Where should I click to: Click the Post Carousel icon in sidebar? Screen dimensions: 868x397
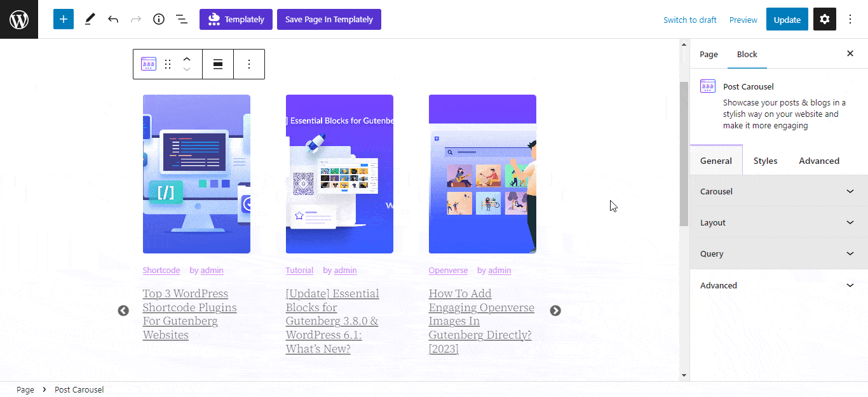click(x=708, y=86)
